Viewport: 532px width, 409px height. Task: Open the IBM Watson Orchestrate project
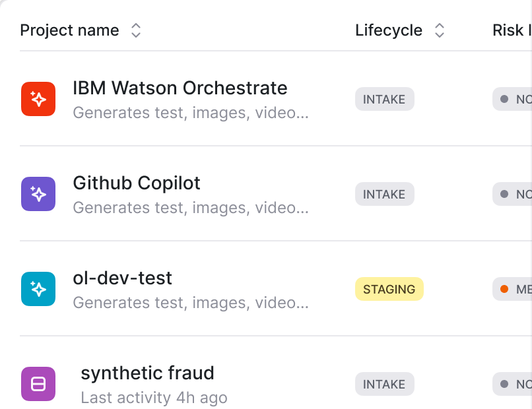[x=180, y=88]
